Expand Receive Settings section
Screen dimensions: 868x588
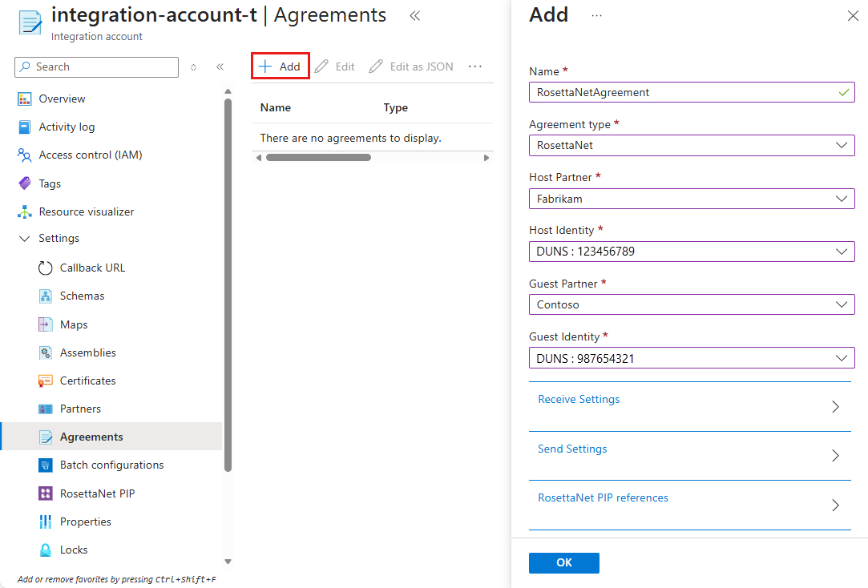pyautogui.click(x=689, y=406)
